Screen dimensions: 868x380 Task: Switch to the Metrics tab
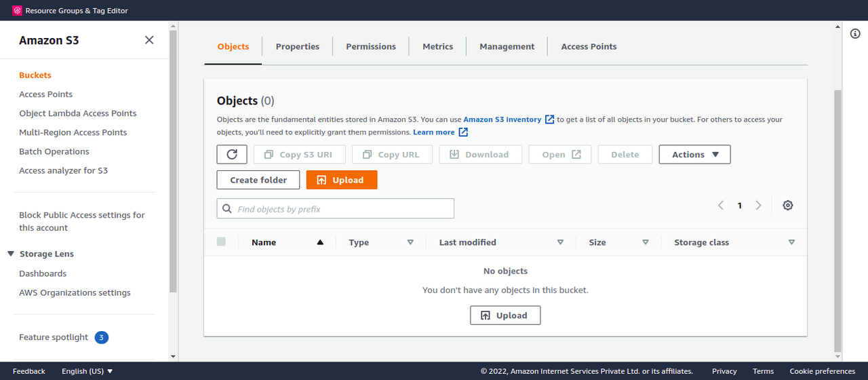click(438, 47)
